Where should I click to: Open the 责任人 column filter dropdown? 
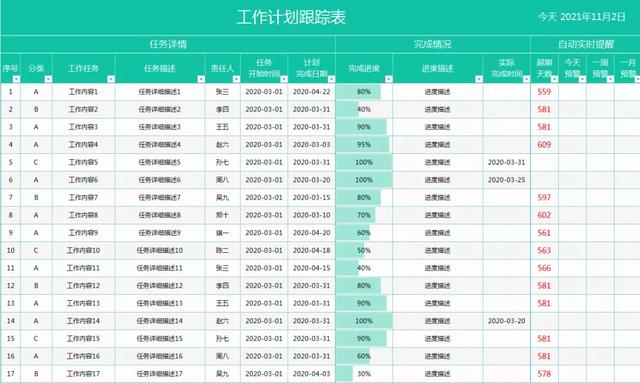click(236, 79)
